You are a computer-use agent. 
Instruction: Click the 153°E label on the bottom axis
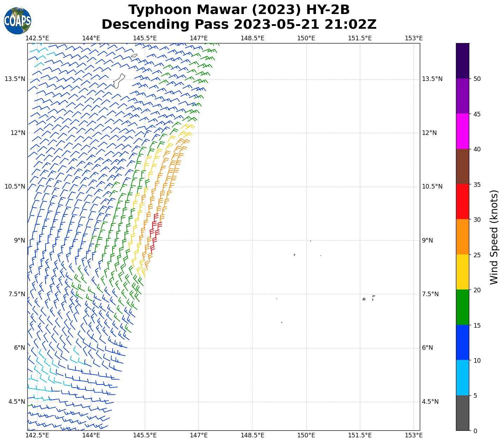coord(414,435)
